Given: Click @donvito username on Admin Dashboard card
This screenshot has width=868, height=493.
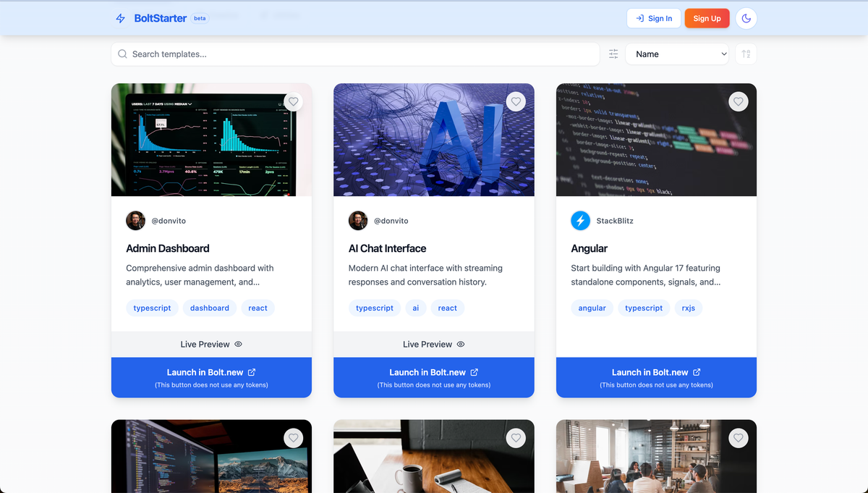Looking at the screenshot, I should point(169,221).
